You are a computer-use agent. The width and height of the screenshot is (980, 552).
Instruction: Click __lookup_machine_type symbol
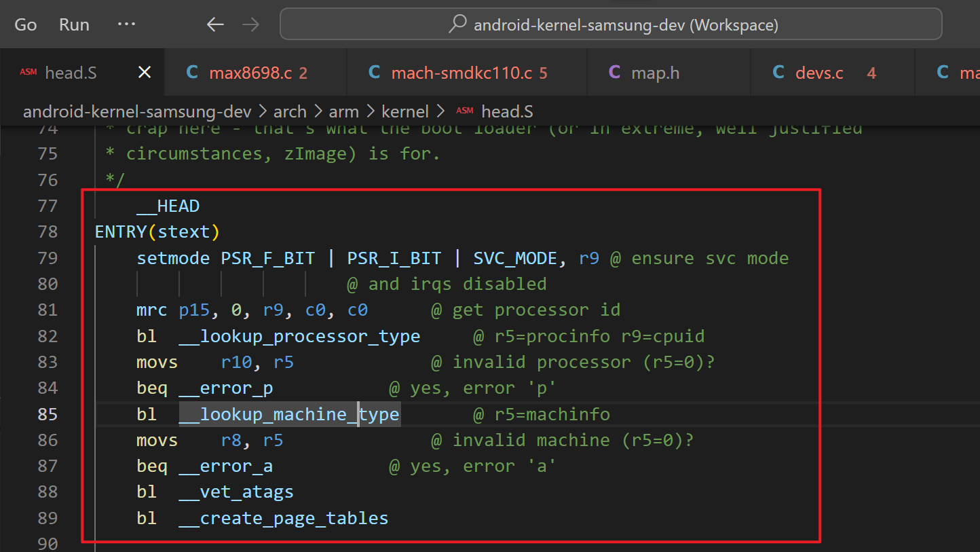(289, 414)
